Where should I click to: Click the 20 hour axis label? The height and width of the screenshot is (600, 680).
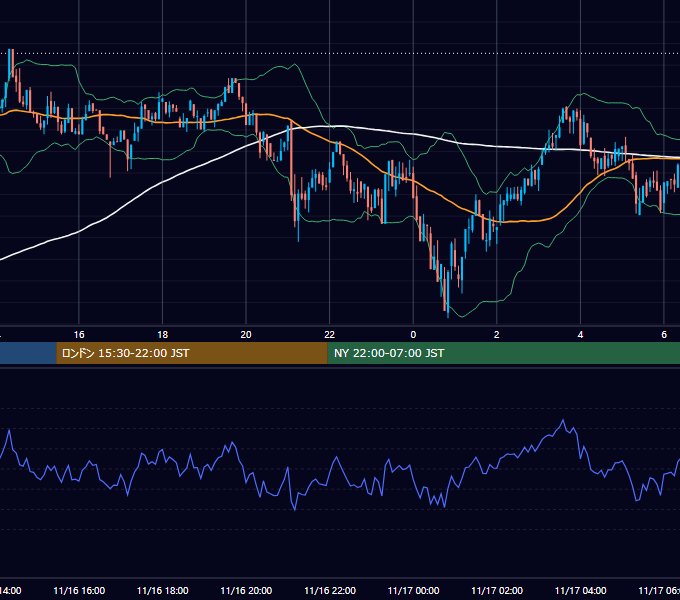(x=246, y=335)
